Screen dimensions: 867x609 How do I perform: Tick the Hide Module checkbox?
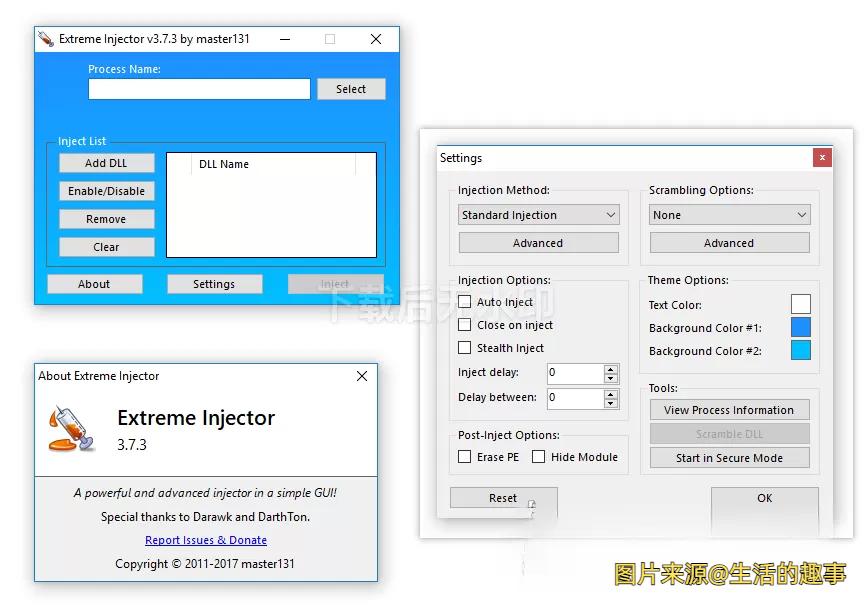538,457
